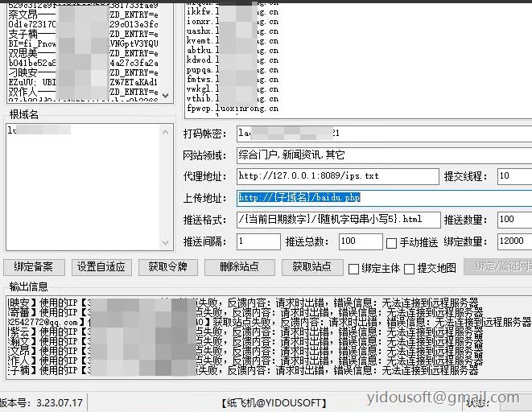Check the 提交地图 checkbox

point(410,268)
